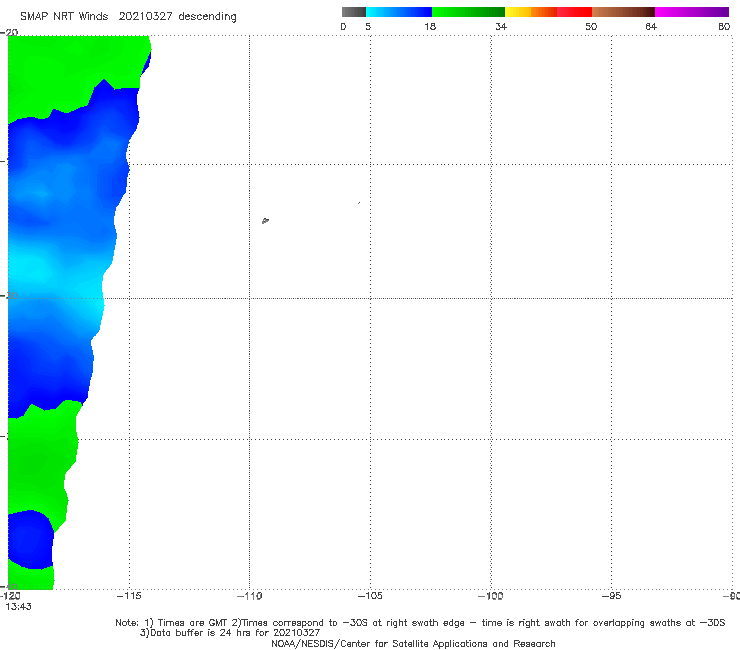Click the gray segment of the color bar
This screenshot has width=740, height=650.
354,12
